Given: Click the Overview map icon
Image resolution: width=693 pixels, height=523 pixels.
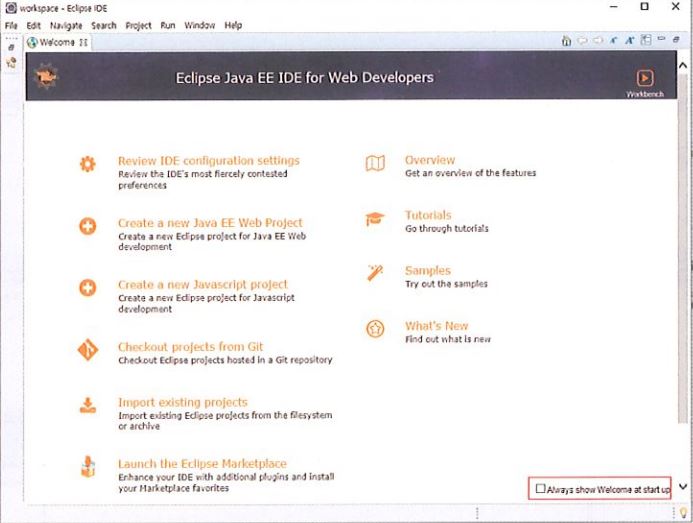Looking at the screenshot, I should pyautogui.click(x=375, y=164).
